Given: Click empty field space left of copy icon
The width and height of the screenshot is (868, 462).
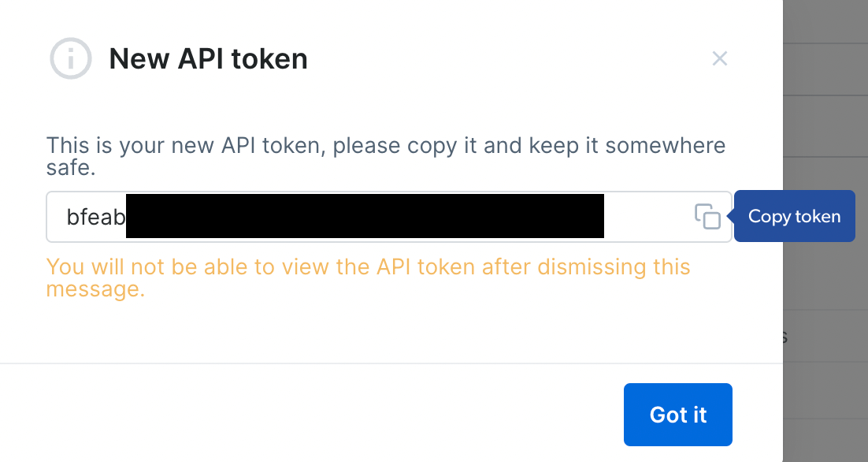Looking at the screenshot, I should click(647, 217).
